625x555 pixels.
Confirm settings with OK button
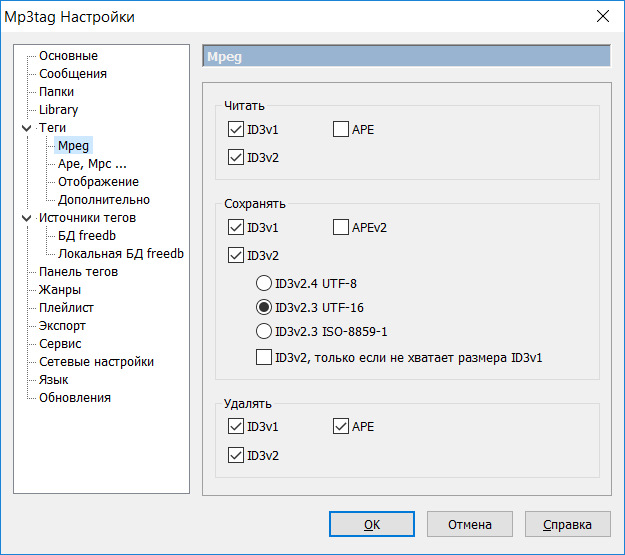pyautogui.click(x=372, y=524)
